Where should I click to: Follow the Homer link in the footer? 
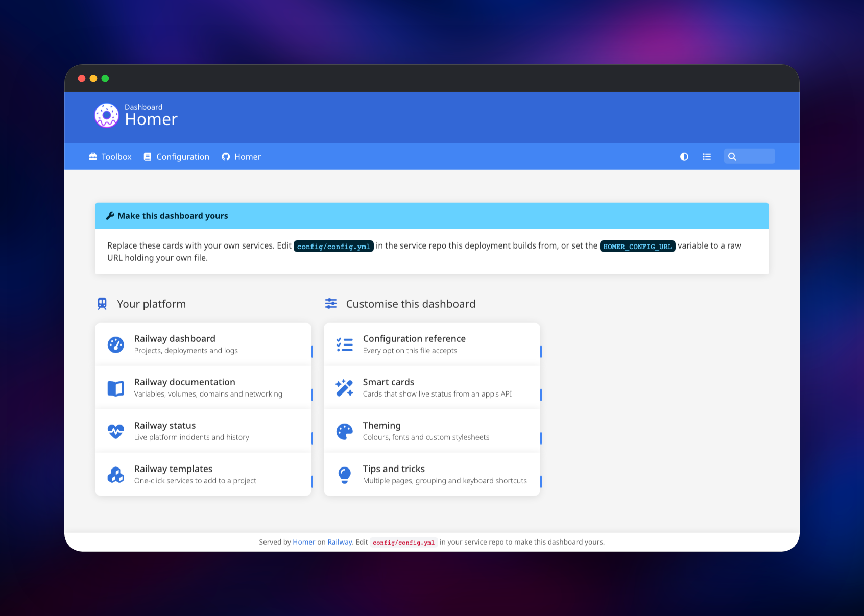304,542
